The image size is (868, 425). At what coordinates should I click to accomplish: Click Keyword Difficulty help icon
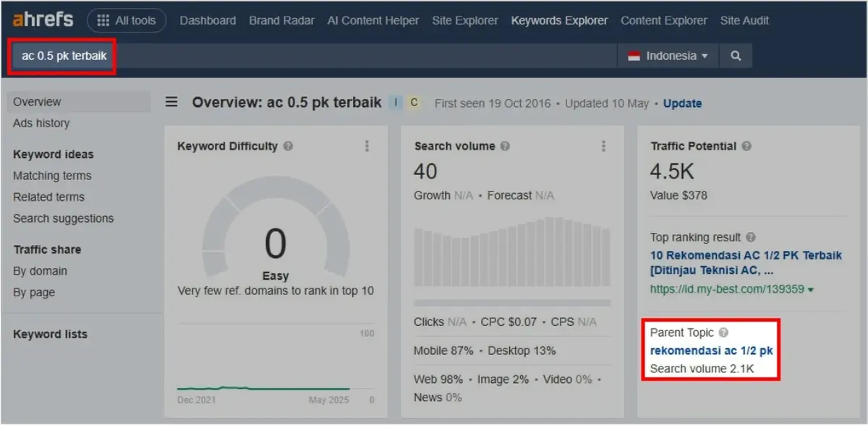(x=288, y=146)
